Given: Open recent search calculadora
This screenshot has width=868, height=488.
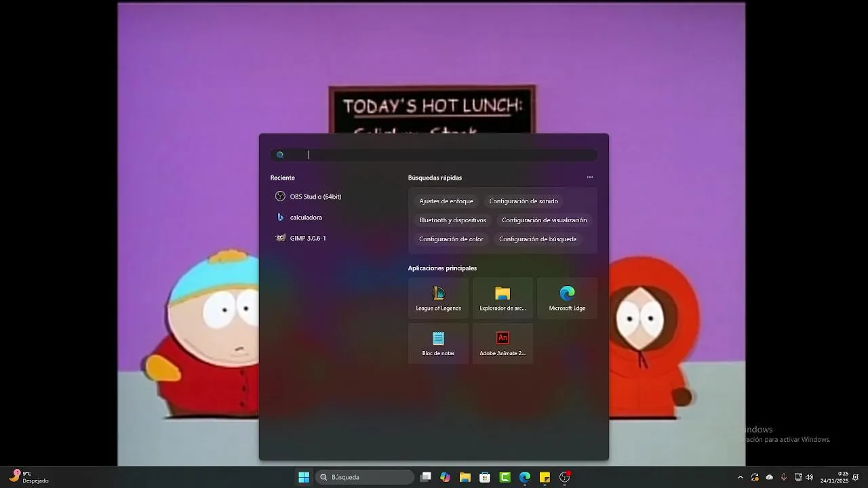Looking at the screenshot, I should (x=299, y=218).
